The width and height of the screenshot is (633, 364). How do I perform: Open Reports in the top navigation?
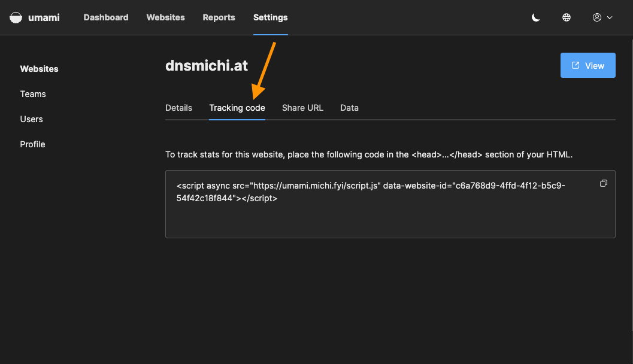click(x=219, y=17)
